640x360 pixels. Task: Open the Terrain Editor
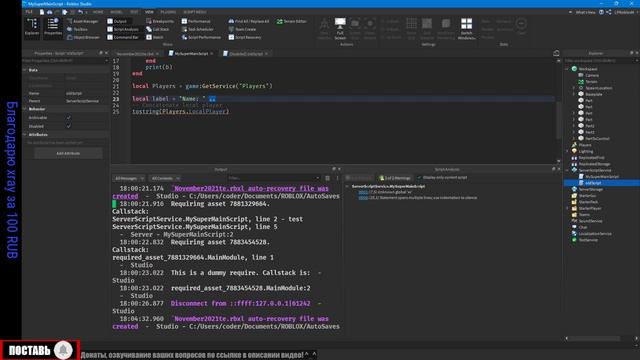[292, 21]
